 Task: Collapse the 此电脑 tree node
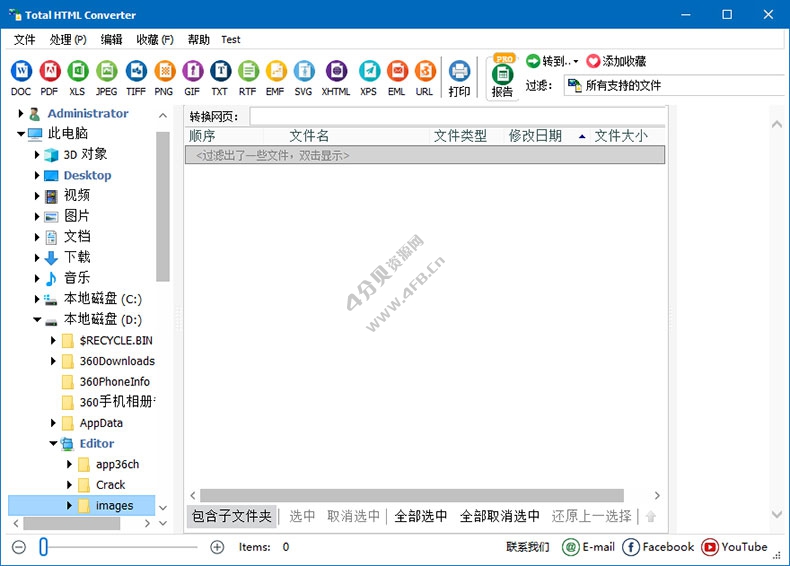[x=21, y=134]
